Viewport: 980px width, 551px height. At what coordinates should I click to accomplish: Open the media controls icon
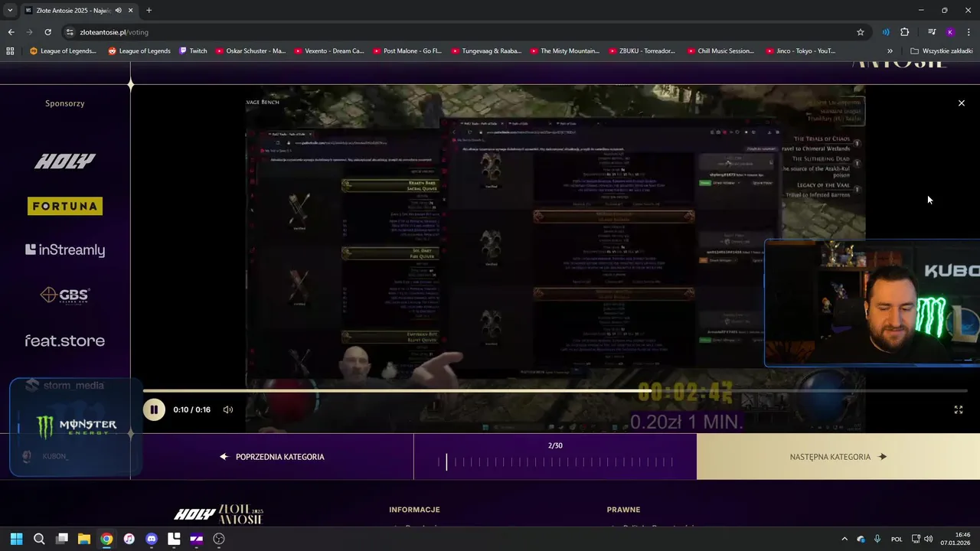click(x=932, y=32)
